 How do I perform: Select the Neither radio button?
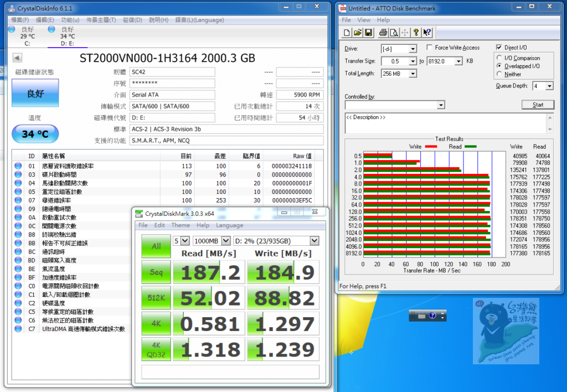499,74
